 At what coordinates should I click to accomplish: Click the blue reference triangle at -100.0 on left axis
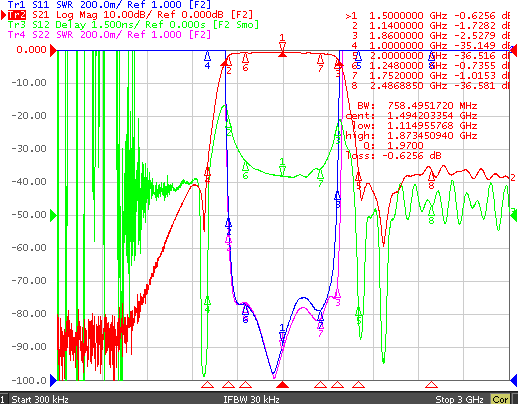(x=53, y=380)
